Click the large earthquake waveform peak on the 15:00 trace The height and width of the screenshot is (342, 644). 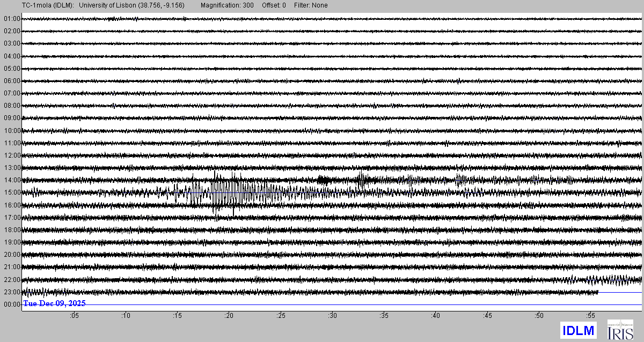216,192
